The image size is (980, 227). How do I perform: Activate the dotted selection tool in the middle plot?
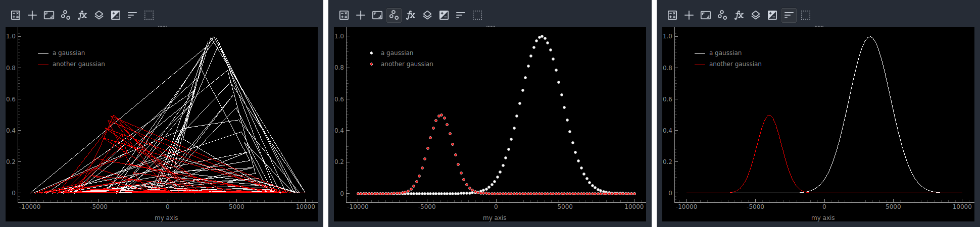click(x=477, y=15)
